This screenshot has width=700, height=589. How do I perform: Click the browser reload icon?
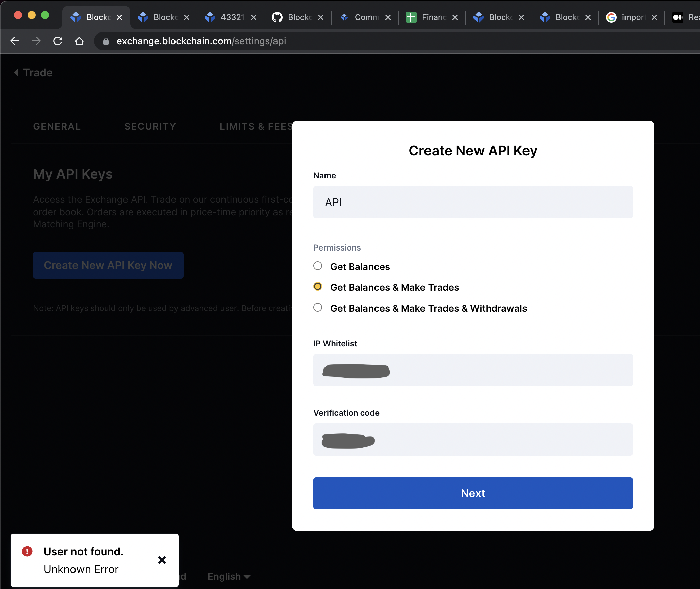[x=58, y=41]
